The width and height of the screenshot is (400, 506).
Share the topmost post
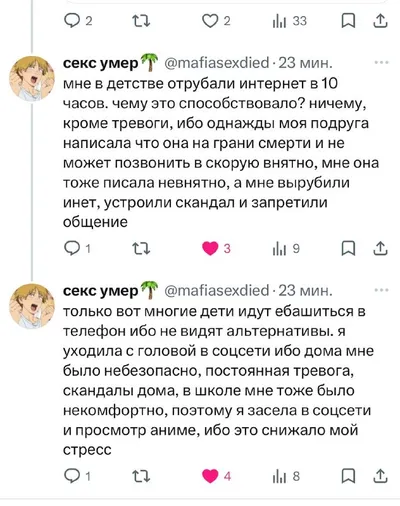click(380, 21)
